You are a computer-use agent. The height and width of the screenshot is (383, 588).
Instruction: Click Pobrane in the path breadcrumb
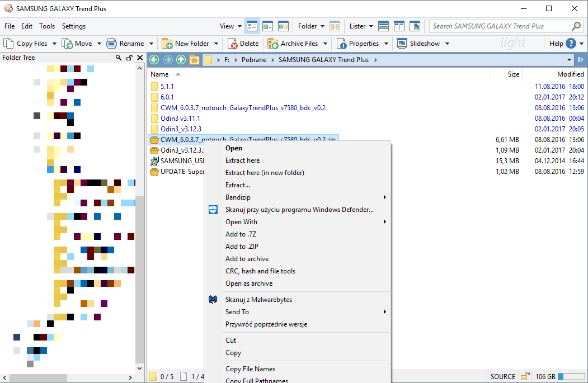254,60
